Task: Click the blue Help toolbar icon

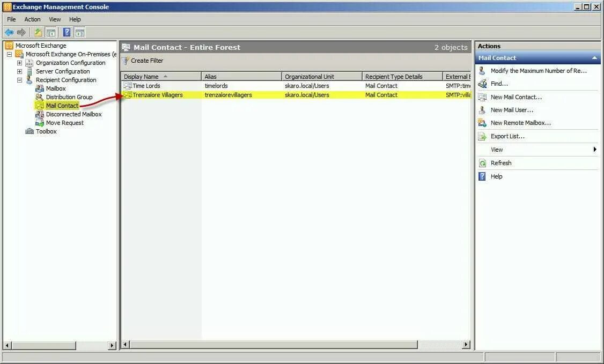Action: 67,33
